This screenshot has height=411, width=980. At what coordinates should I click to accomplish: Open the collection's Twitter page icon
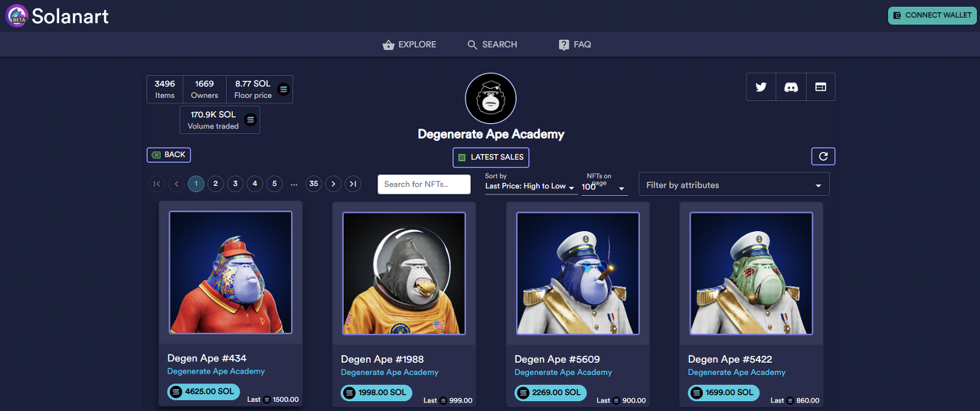[x=761, y=87]
